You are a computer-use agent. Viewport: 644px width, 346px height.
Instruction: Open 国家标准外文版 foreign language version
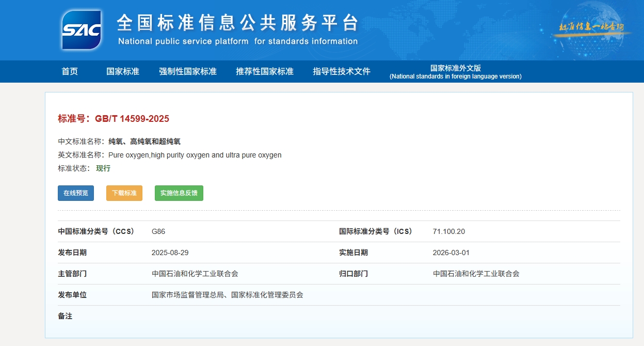click(x=456, y=72)
